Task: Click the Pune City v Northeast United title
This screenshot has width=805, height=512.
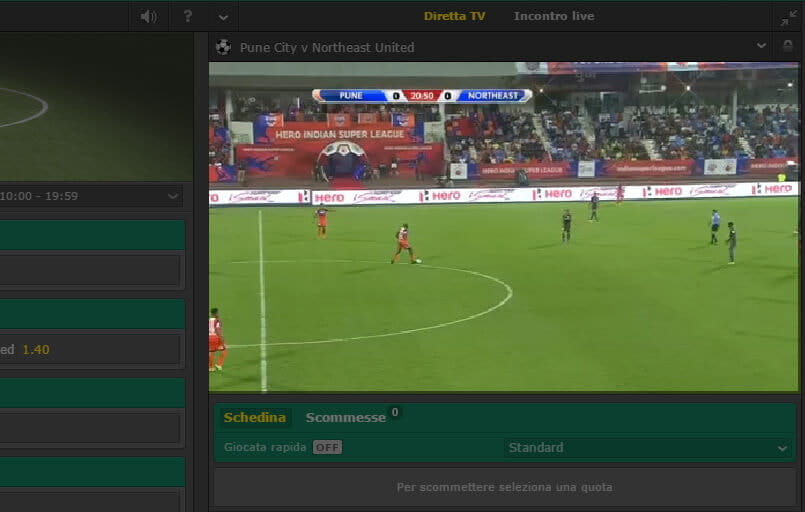Action: pos(327,47)
